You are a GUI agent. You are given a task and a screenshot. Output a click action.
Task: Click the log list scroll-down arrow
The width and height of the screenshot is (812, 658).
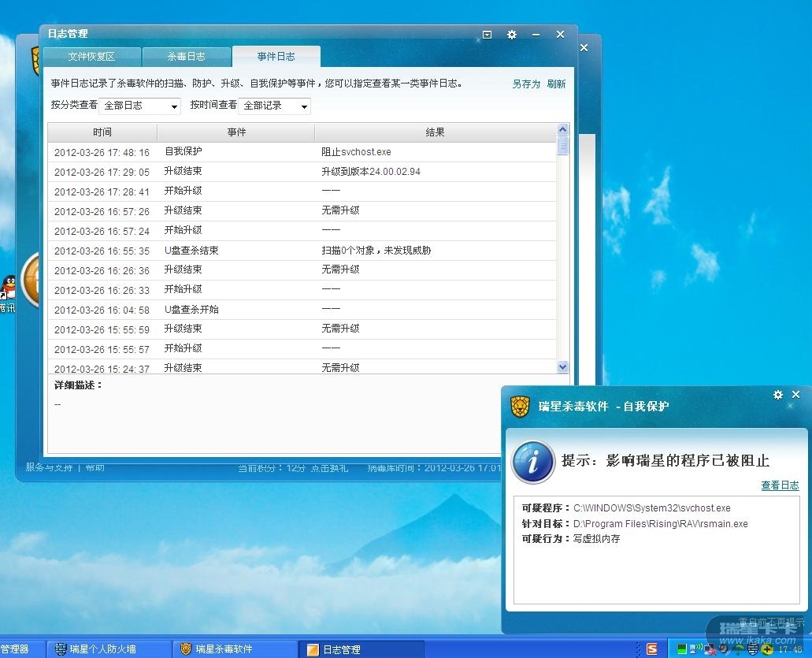click(563, 366)
